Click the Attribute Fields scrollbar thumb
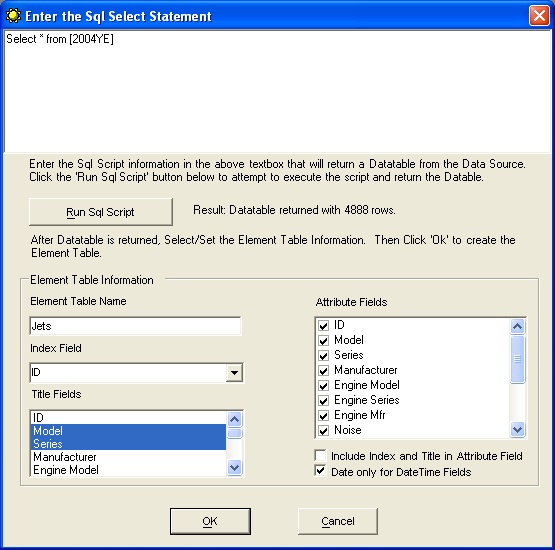The image size is (555, 550). coord(517,359)
